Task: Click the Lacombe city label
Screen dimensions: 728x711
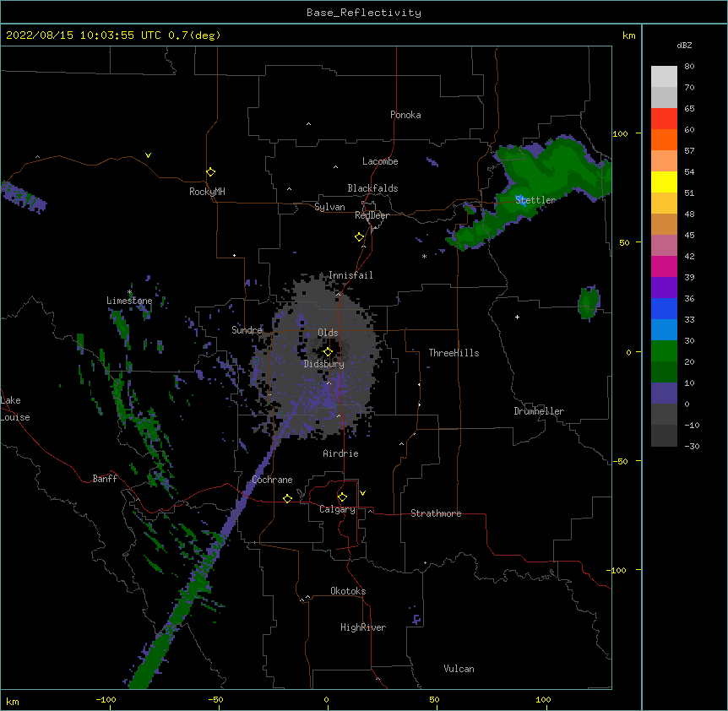Action: (x=380, y=161)
